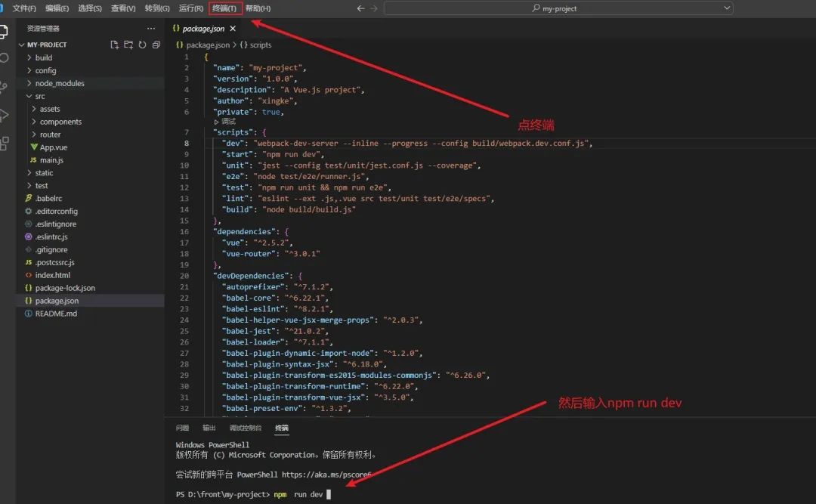The width and height of the screenshot is (816, 504).
Task: Open the 终端(T) menu
Action: coord(224,8)
